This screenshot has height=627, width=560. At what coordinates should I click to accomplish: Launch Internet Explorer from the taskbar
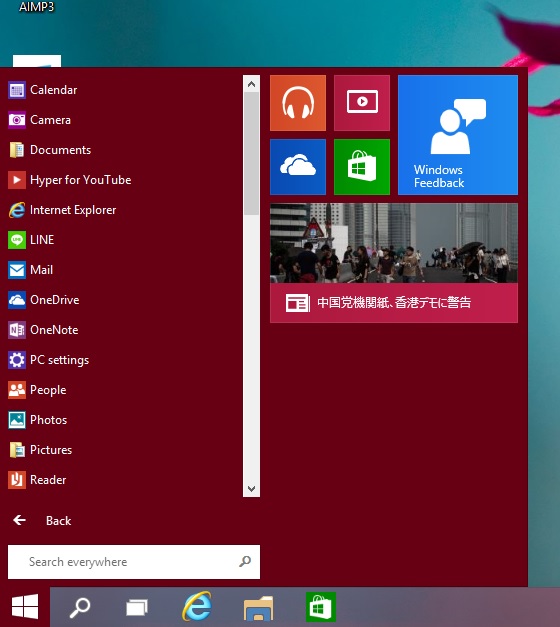(x=197, y=607)
